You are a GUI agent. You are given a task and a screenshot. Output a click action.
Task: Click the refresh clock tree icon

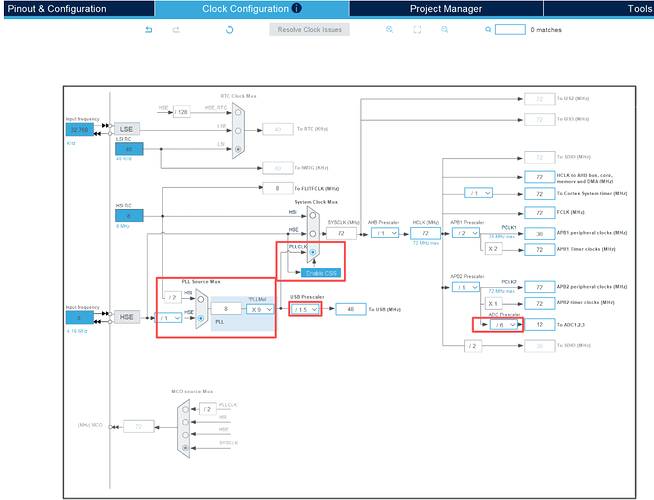point(229,30)
